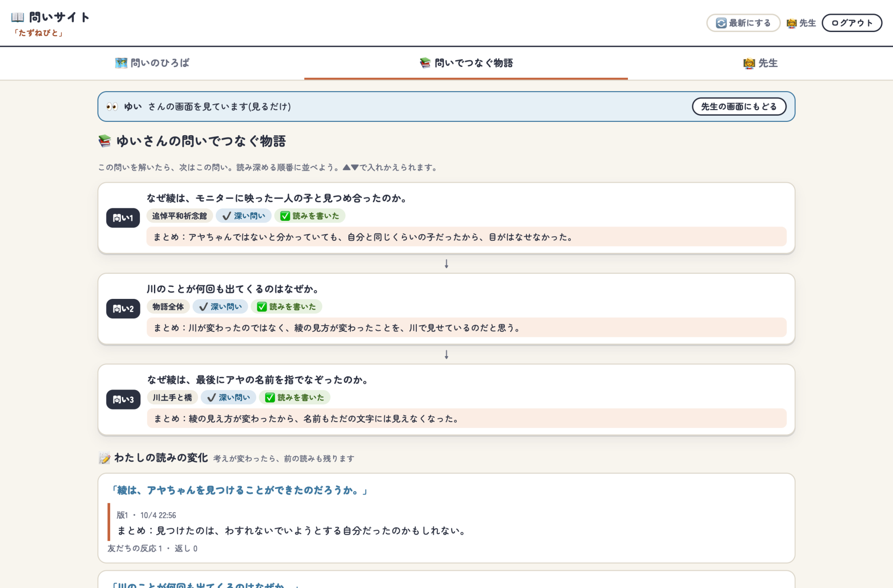The image size is (893, 588).
Task: Toggle 読みを書いた checkbox on 問い3
Action: [295, 397]
